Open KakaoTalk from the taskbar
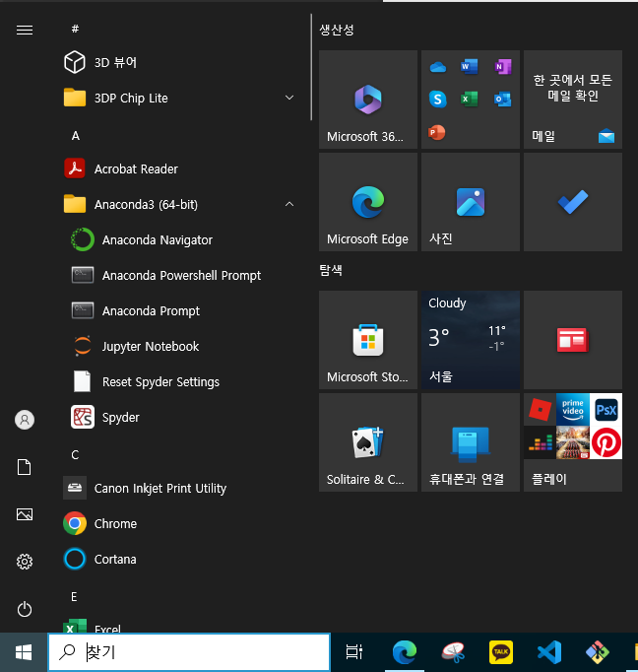The height and width of the screenshot is (672, 638). [501, 652]
